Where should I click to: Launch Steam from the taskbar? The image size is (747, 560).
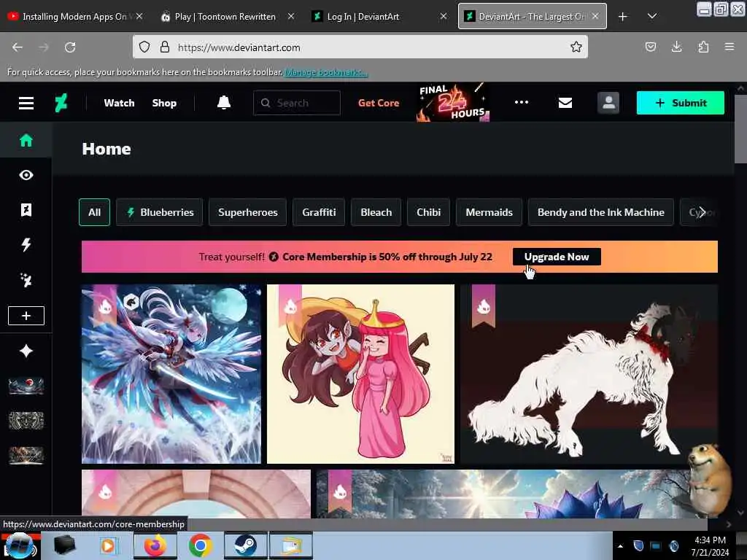tap(245, 545)
